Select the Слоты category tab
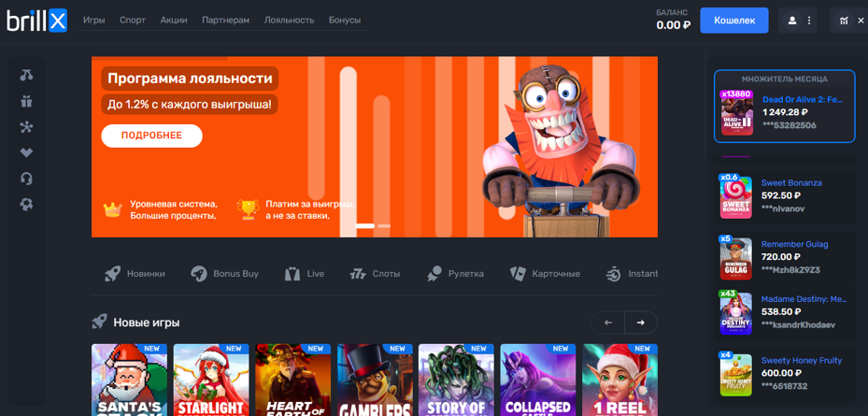The image size is (868, 416). (x=375, y=274)
